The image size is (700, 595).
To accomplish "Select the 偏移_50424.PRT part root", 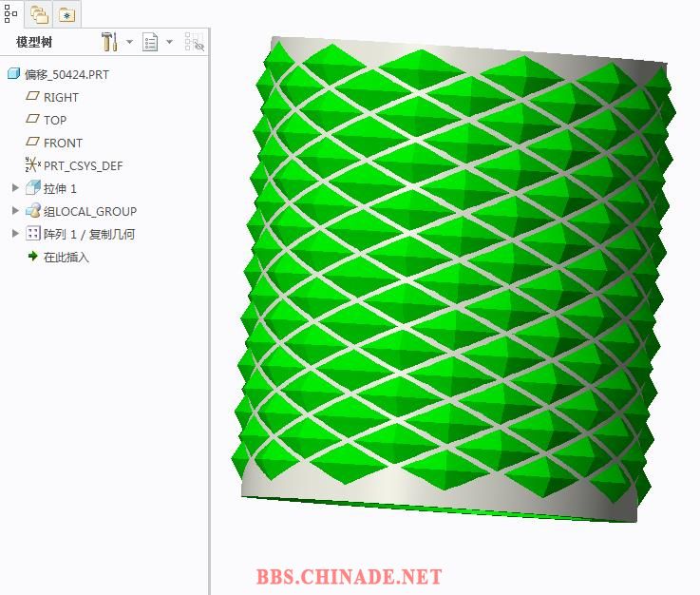I will [66, 74].
